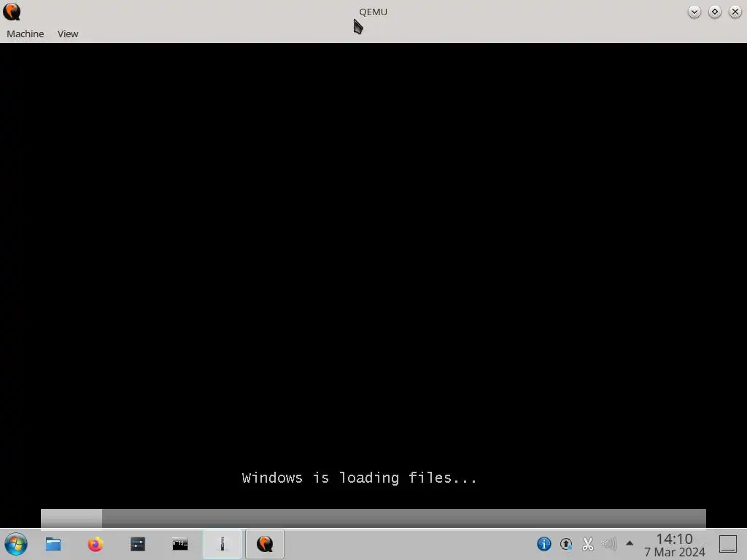Open the system settings taskbar icon

point(138,544)
